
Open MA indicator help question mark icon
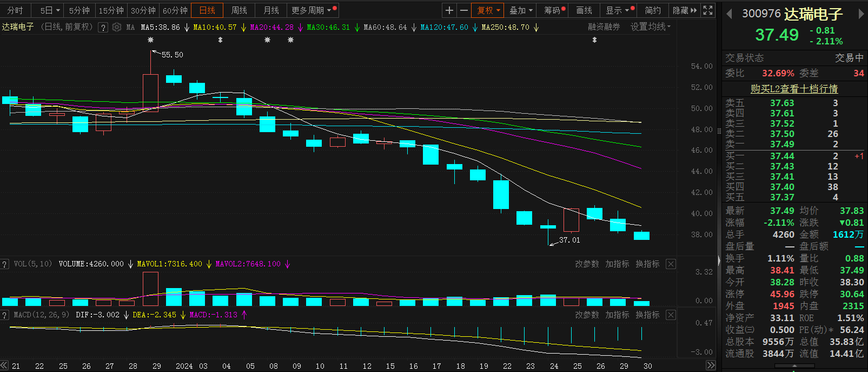(103, 27)
